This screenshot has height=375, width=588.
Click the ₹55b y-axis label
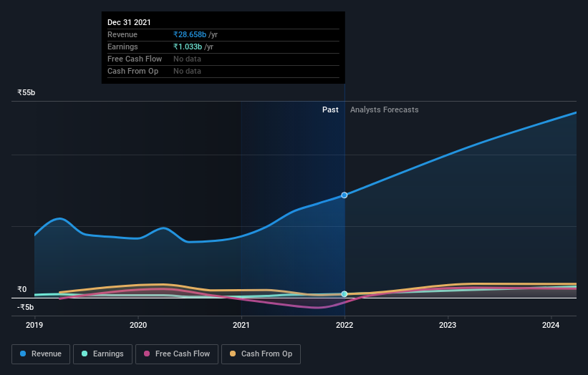26,92
